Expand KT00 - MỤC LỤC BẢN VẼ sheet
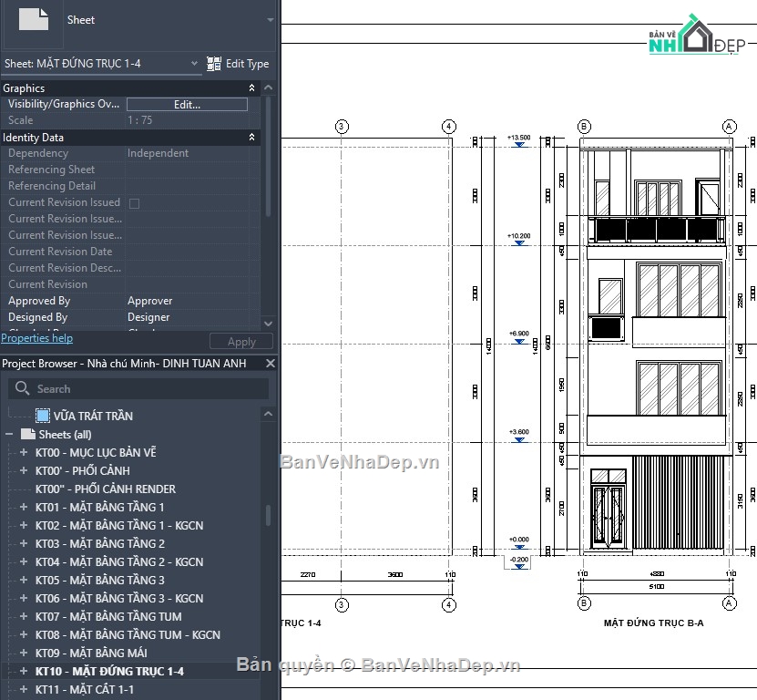This screenshot has width=757, height=700. point(23,452)
